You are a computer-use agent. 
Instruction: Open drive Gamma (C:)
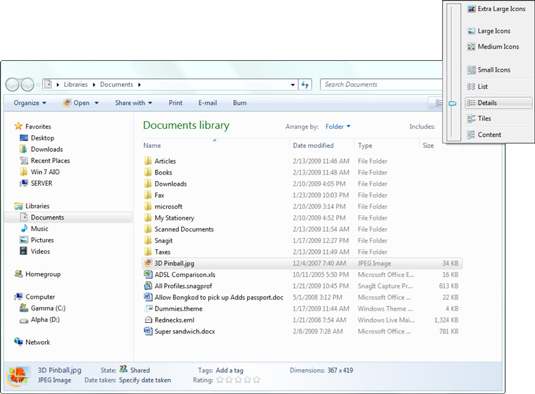[x=42, y=308]
